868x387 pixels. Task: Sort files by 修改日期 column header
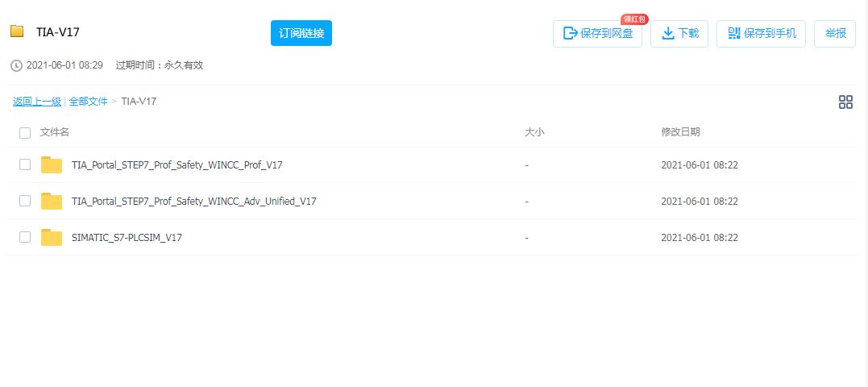[x=680, y=132]
